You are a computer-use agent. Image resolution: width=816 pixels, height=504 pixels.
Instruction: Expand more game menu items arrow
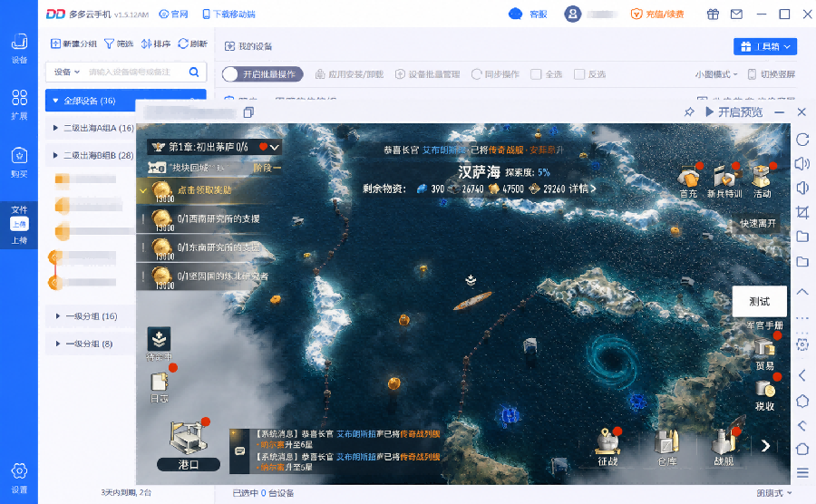pos(765,446)
